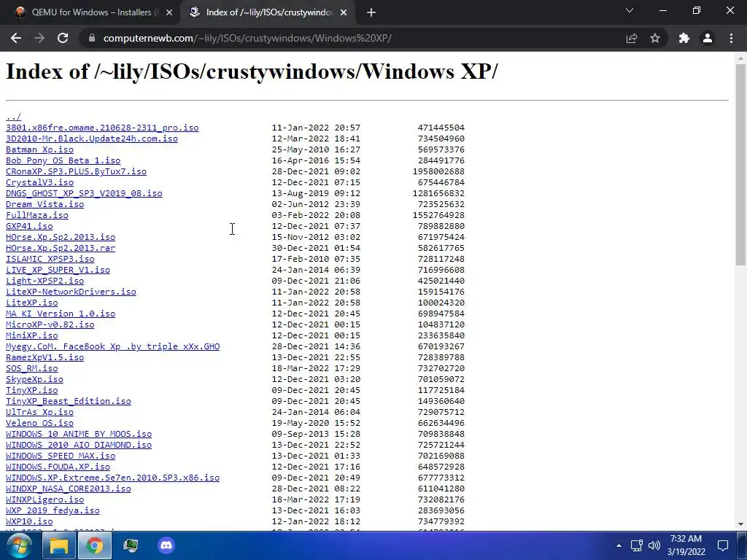Share this page icon
747x560 pixels.
632,38
